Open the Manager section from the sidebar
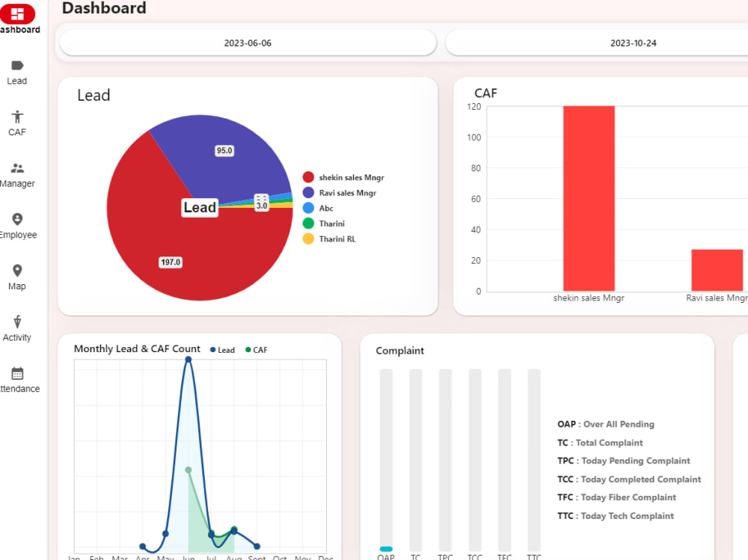The width and height of the screenshot is (748, 560). 16,174
